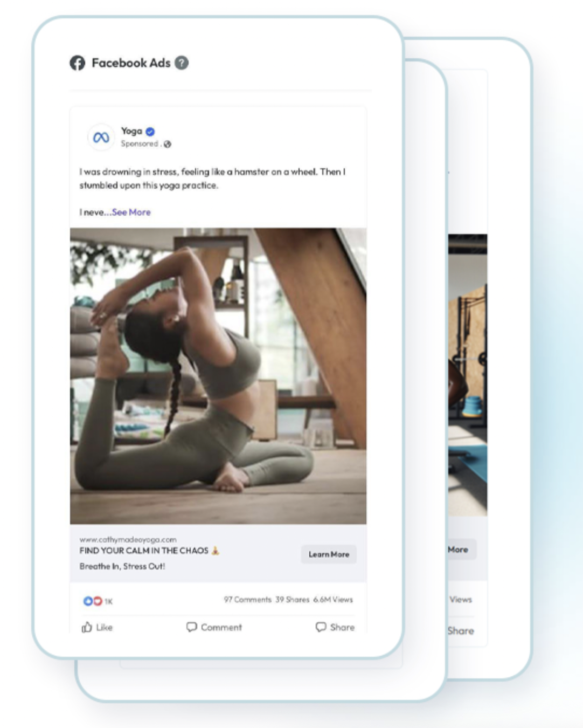This screenshot has height=728, width=583.
Task: Click the gym image on the card behind
Action: [467, 375]
